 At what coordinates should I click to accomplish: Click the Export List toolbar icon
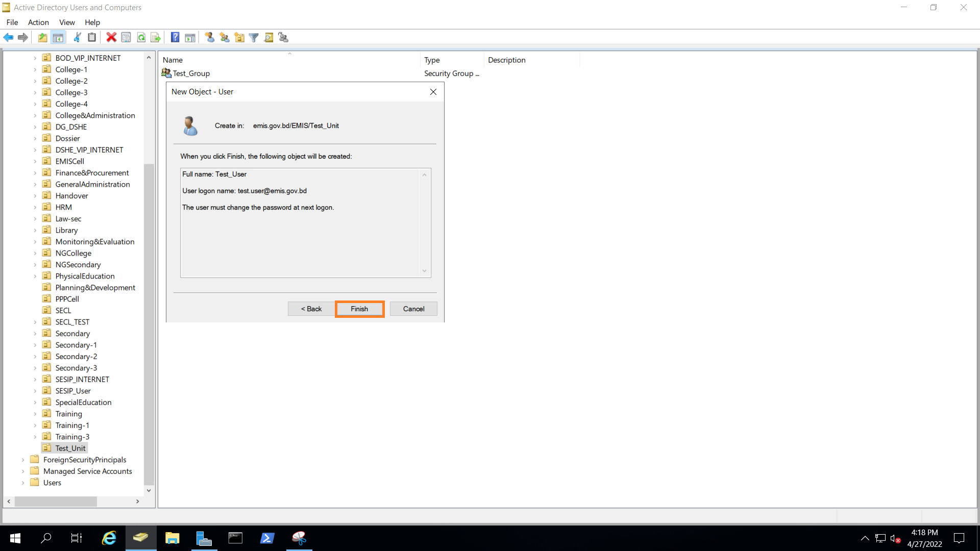pyautogui.click(x=156, y=37)
